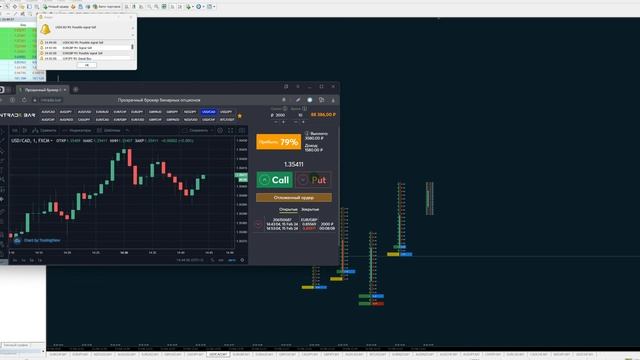Click the browser downloads arrow icon
This screenshot has height=360, width=640.
(x=333, y=100)
